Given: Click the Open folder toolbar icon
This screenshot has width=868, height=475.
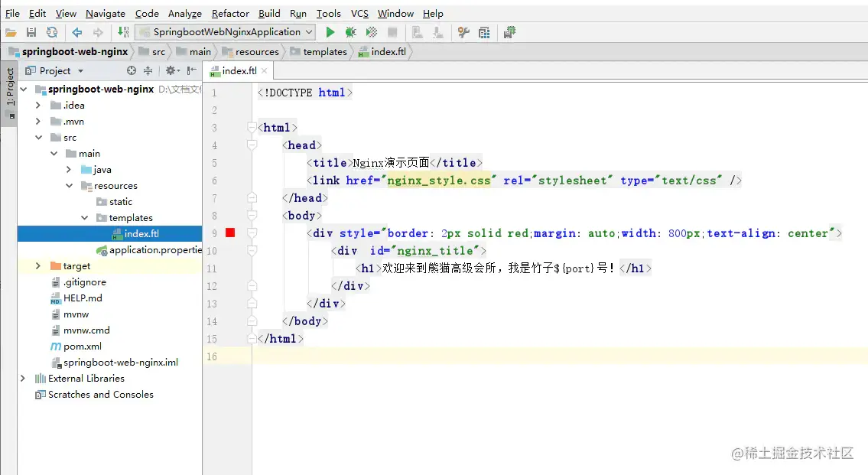Looking at the screenshot, I should tap(11, 33).
